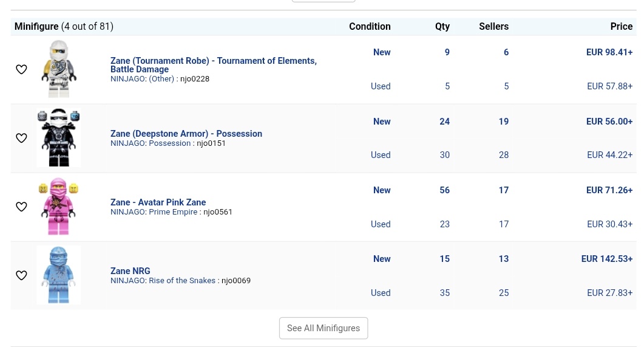Select New price EUR 98.41+ listing
This screenshot has width=644, height=347.
(609, 52)
